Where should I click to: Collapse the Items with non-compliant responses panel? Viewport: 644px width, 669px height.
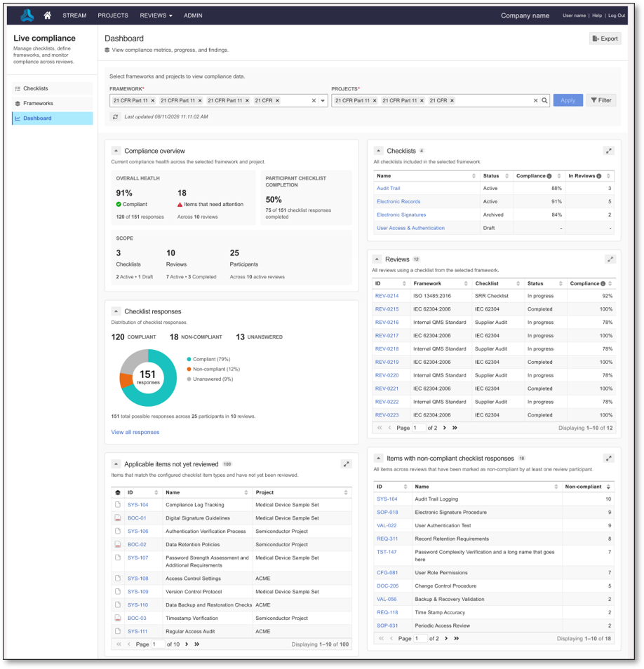tap(379, 458)
